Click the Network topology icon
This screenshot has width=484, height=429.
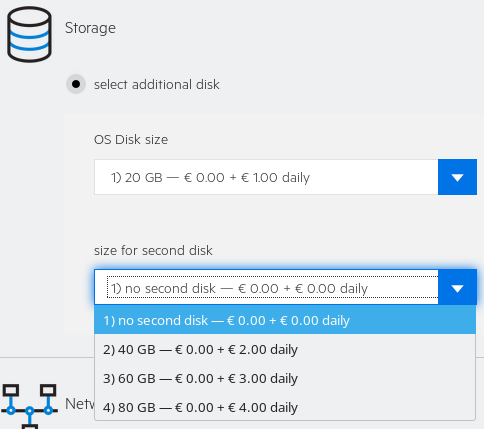tap(29, 407)
